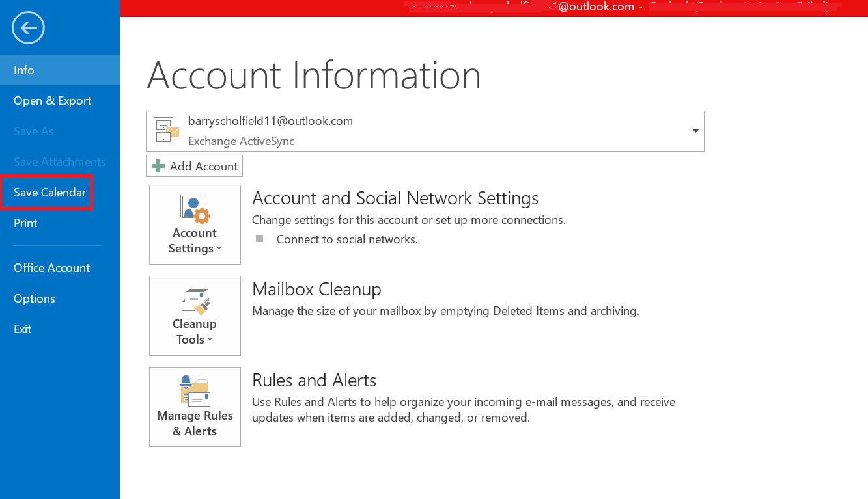Click the Rules and Alerts heading

tap(315, 380)
